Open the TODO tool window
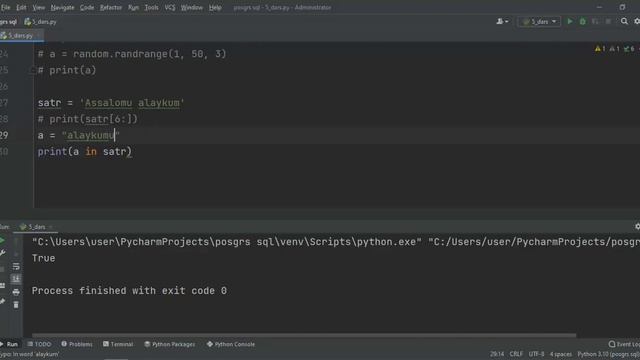The width and height of the screenshot is (640, 360). 39,344
